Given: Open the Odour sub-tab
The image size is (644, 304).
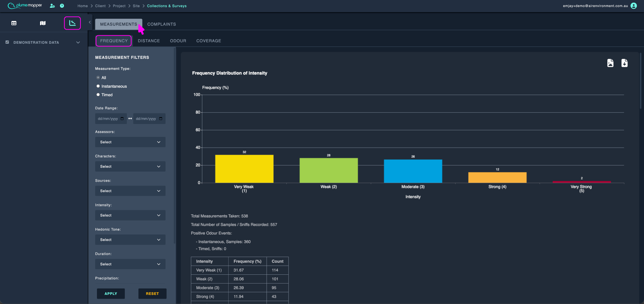Looking at the screenshot, I should pyautogui.click(x=178, y=41).
